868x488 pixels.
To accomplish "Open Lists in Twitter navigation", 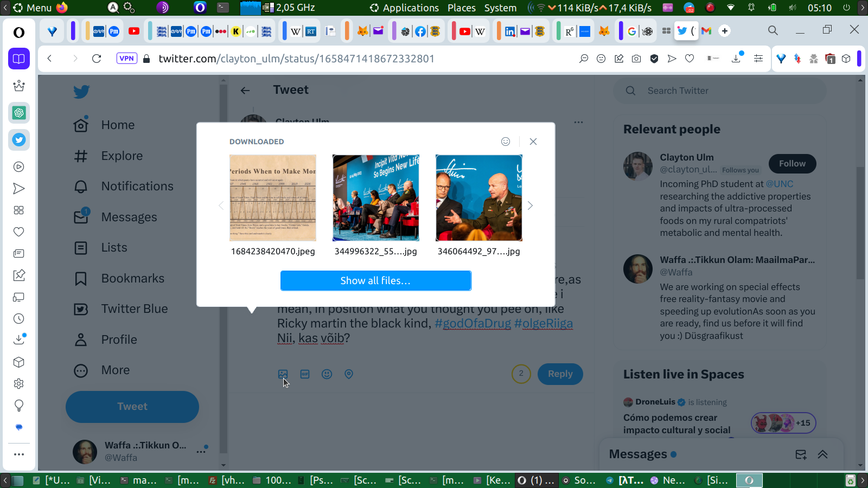I will coord(100,248).
